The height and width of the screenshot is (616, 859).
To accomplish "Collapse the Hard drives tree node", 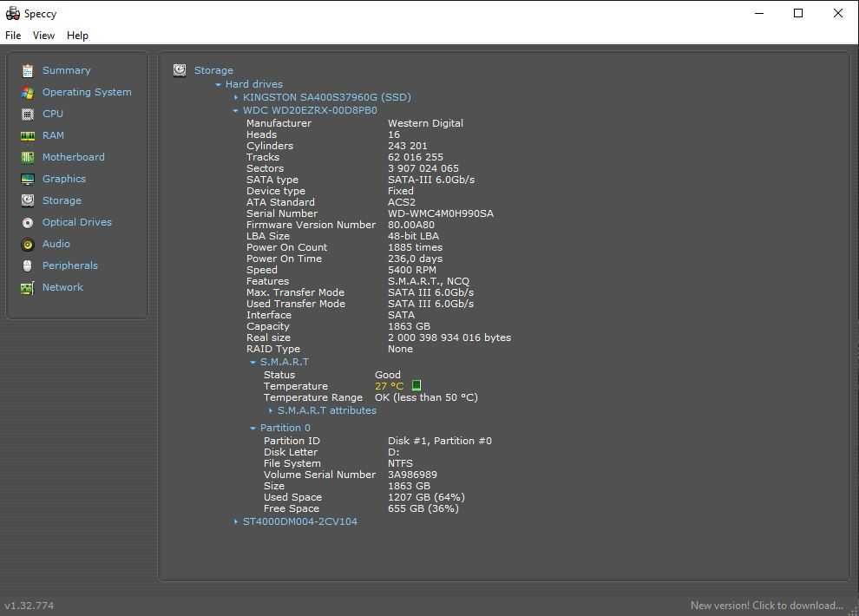I will click(218, 84).
